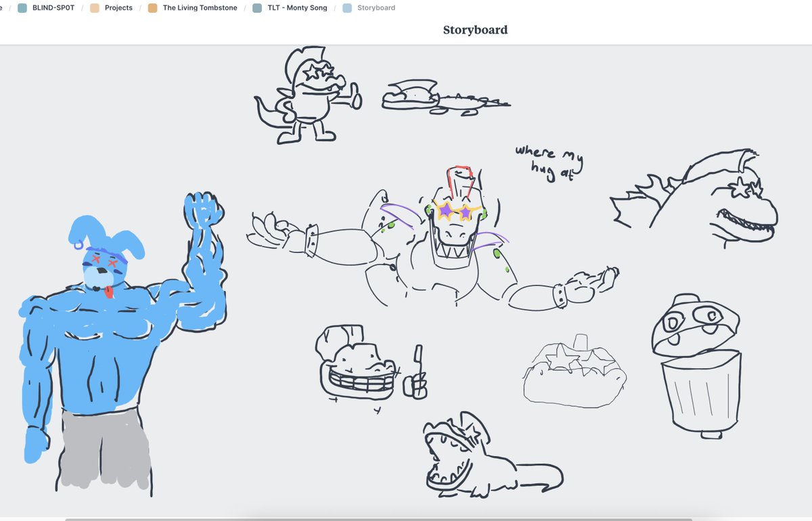The image size is (812, 521).
Task: Select the thin-lined star sunglasses pile sketch
Action: click(575, 372)
